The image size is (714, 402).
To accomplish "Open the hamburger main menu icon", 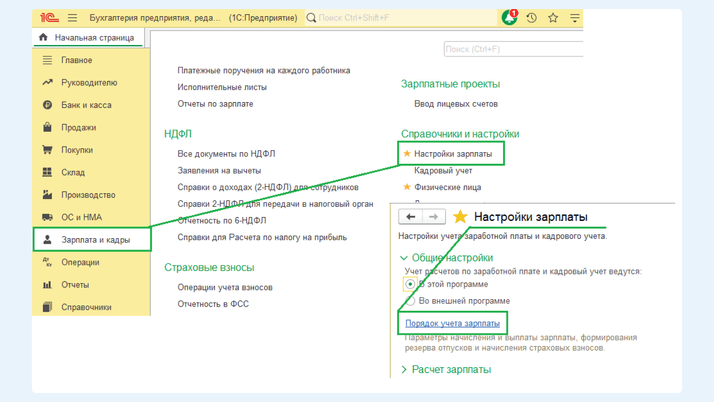I will tap(72, 18).
